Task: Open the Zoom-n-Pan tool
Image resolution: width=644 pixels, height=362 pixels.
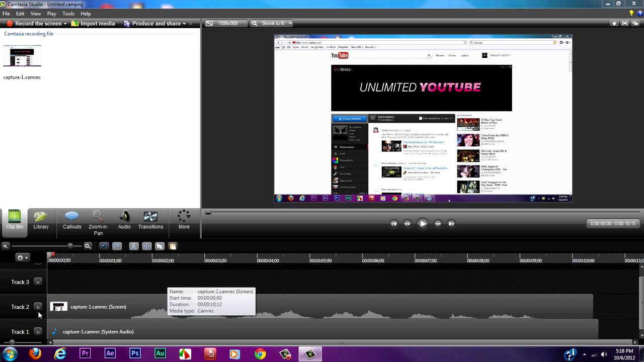Action: point(98,222)
